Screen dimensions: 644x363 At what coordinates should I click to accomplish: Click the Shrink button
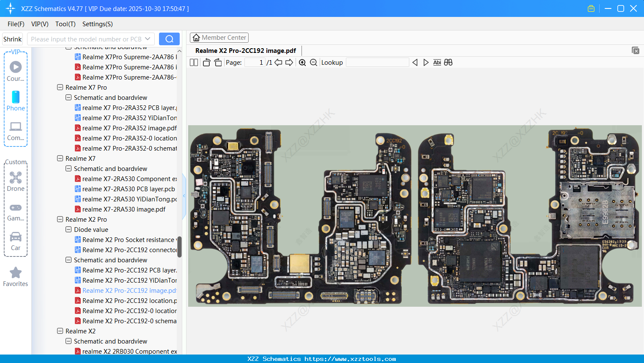tap(13, 39)
